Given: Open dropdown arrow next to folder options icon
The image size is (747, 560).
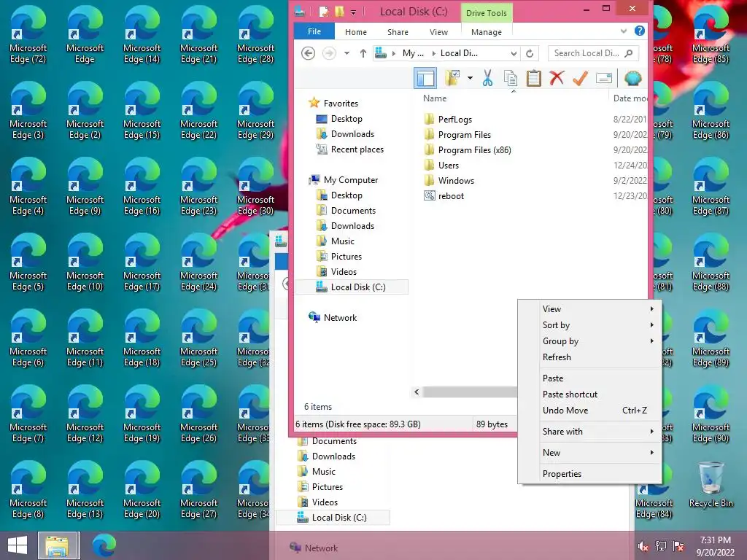Looking at the screenshot, I should pyautogui.click(x=470, y=78).
